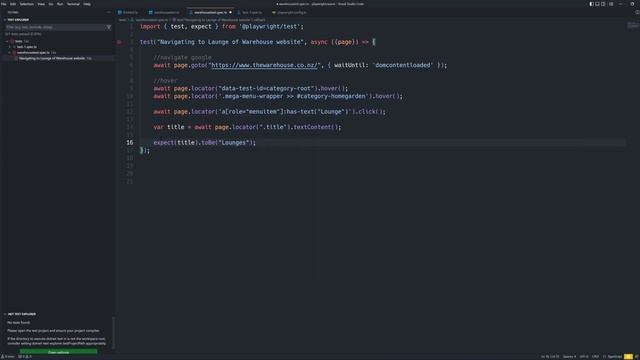Image resolution: width=640 pixels, height=360 pixels.
Task: Click the import statement on line 1
Action: click(222, 27)
